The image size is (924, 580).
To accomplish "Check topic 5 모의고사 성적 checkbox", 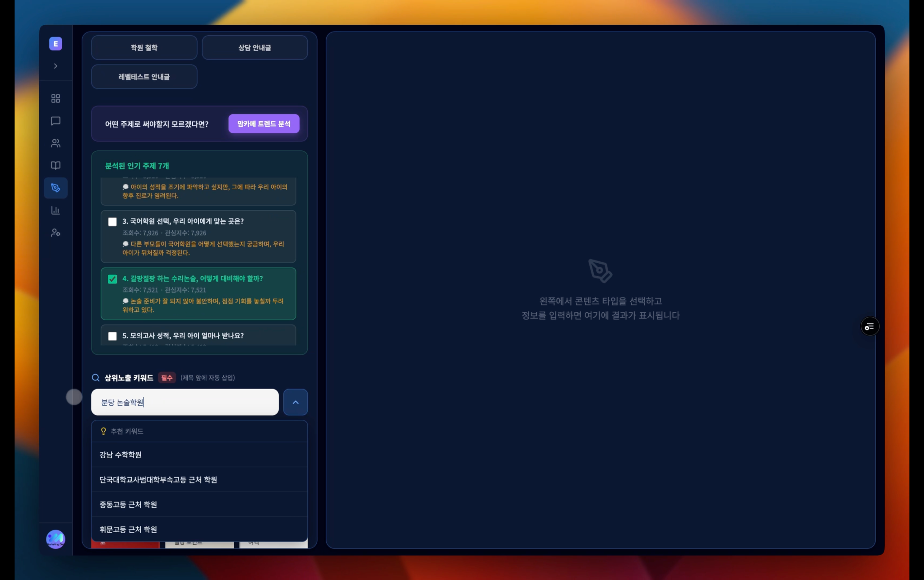I will pyautogui.click(x=112, y=336).
